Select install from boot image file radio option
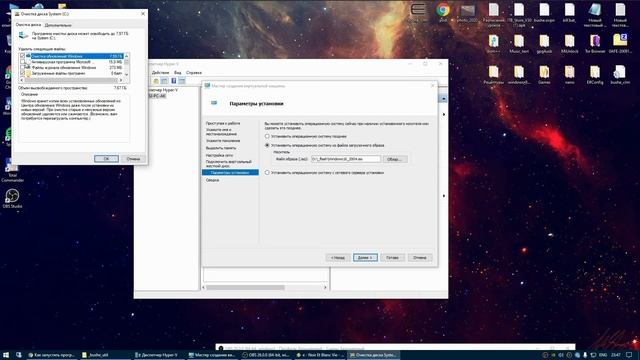The width and height of the screenshot is (640, 360). point(267,145)
